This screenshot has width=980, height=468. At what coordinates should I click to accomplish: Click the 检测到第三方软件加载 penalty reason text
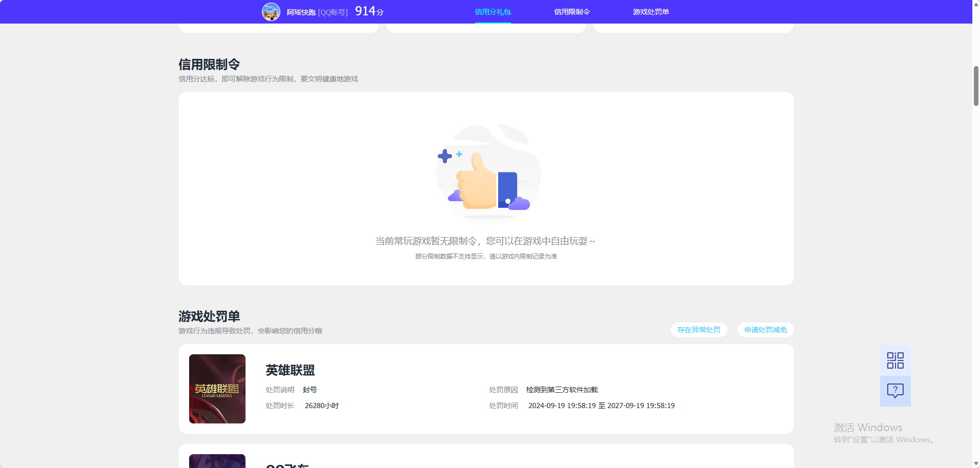click(x=562, y=389)
